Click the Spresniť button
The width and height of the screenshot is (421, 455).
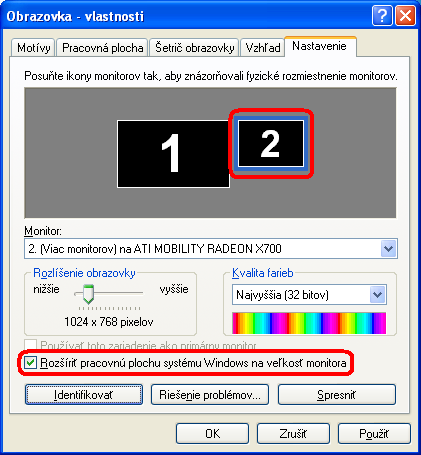coord(337,395)
